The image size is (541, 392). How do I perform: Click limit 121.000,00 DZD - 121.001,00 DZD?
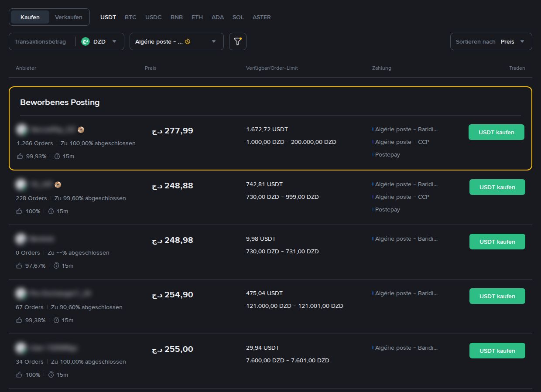[x=294, y=306]
